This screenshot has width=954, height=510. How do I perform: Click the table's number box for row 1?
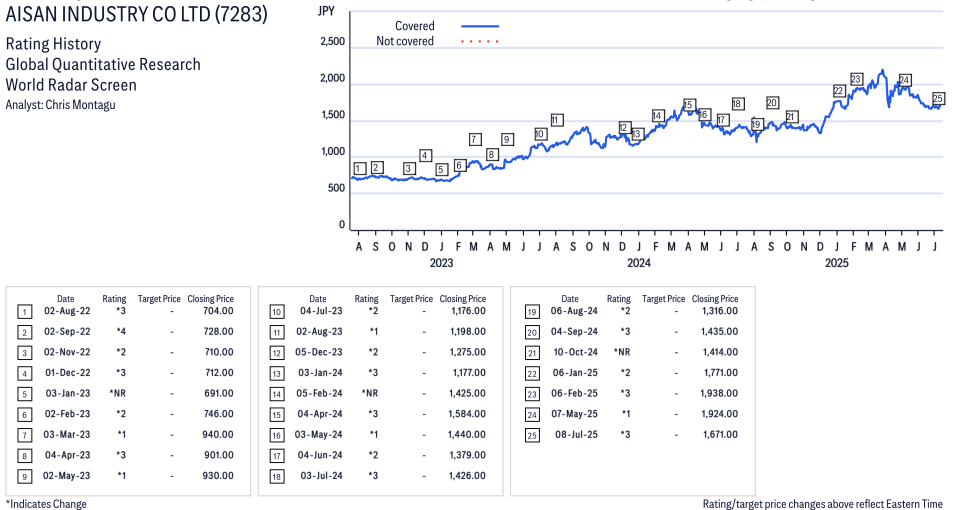coord(24,313)
